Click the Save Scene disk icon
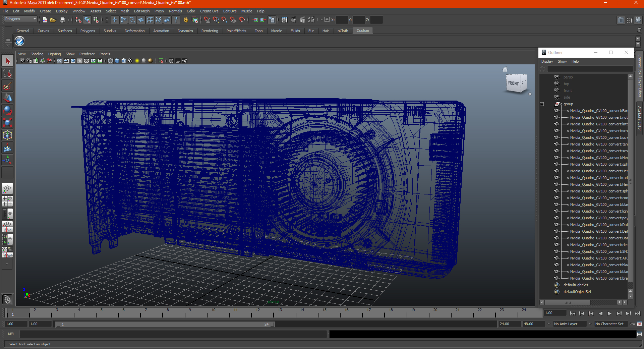This screenshot has width=644, height=349. tap(62, 20)
